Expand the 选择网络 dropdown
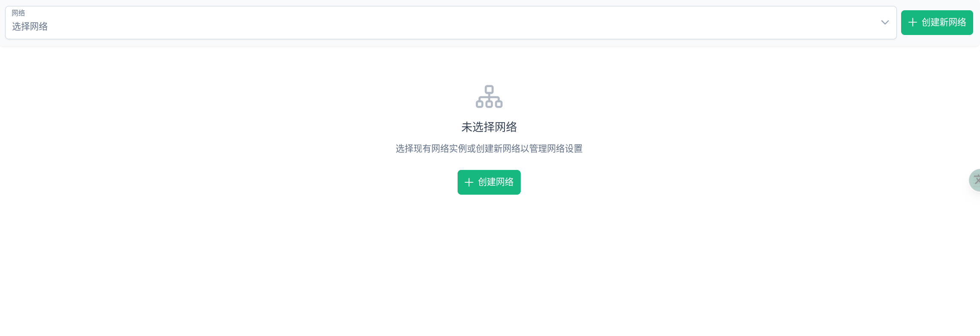The height and width of the screenshot is (336, 980). [451, 23]
